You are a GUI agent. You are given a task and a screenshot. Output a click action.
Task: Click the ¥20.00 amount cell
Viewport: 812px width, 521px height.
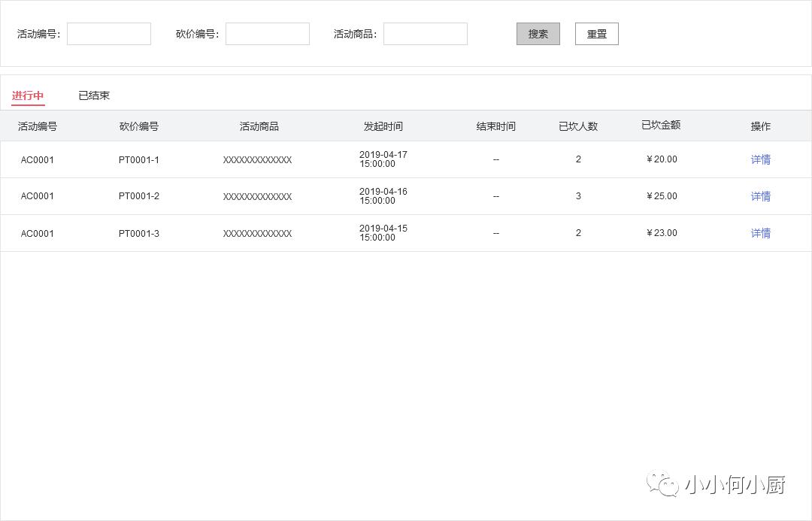[x=661, y=159]
